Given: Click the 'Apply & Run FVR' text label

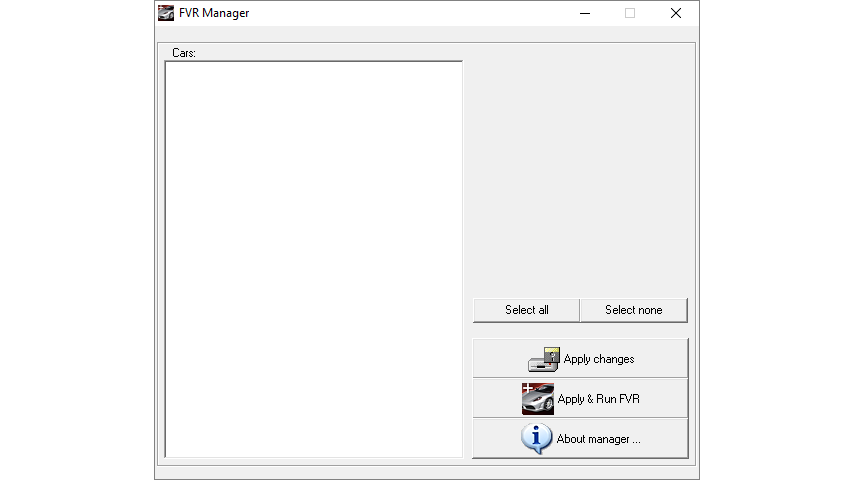Looking at the screenshot, I should (x=598, y=399).
